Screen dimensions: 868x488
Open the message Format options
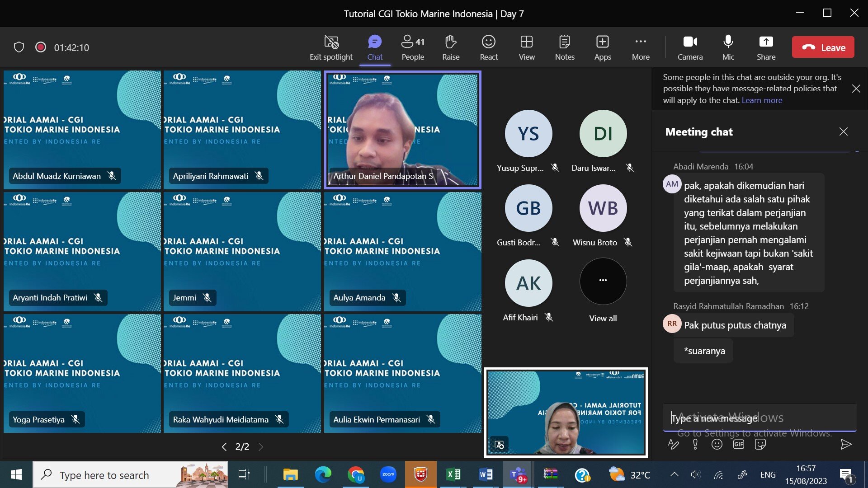[x=673, y=445]
